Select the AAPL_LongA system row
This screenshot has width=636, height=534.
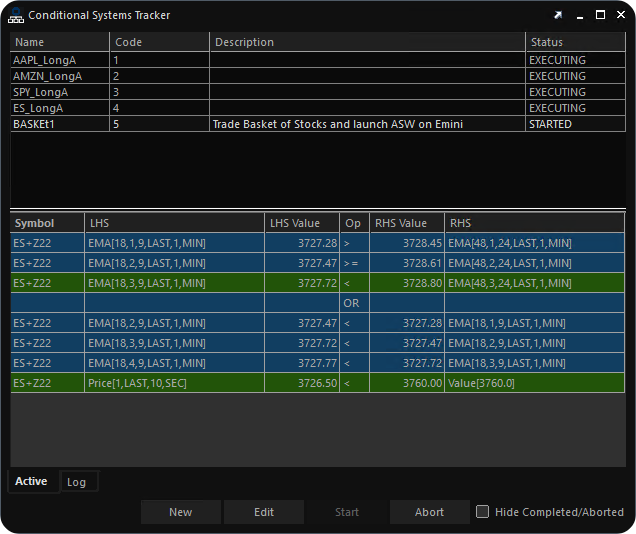[318, 60]
